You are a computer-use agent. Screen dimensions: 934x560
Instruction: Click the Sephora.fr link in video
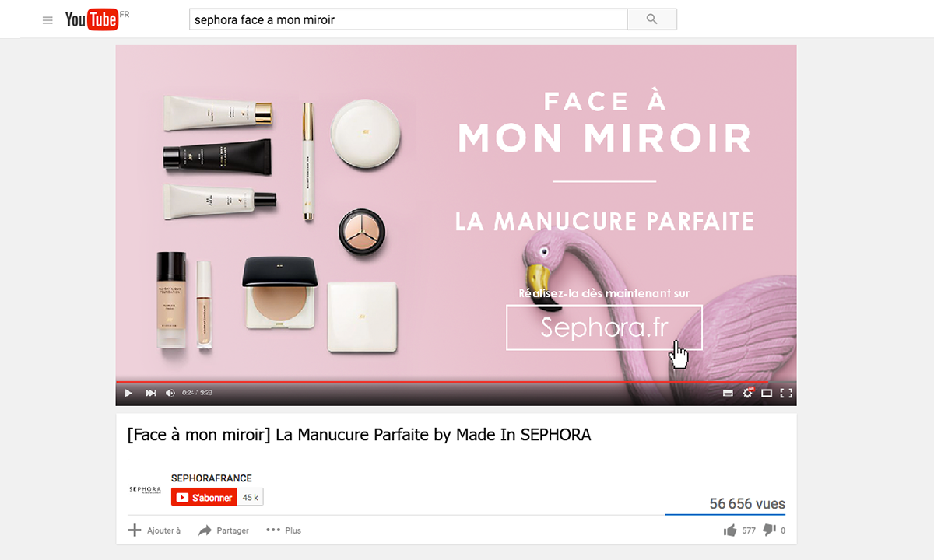604,327
